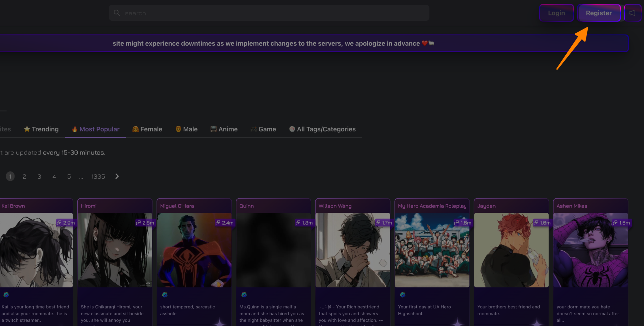Viewport: 644px width, 326px height.
Task: Click the Login button
Action: 556,13
